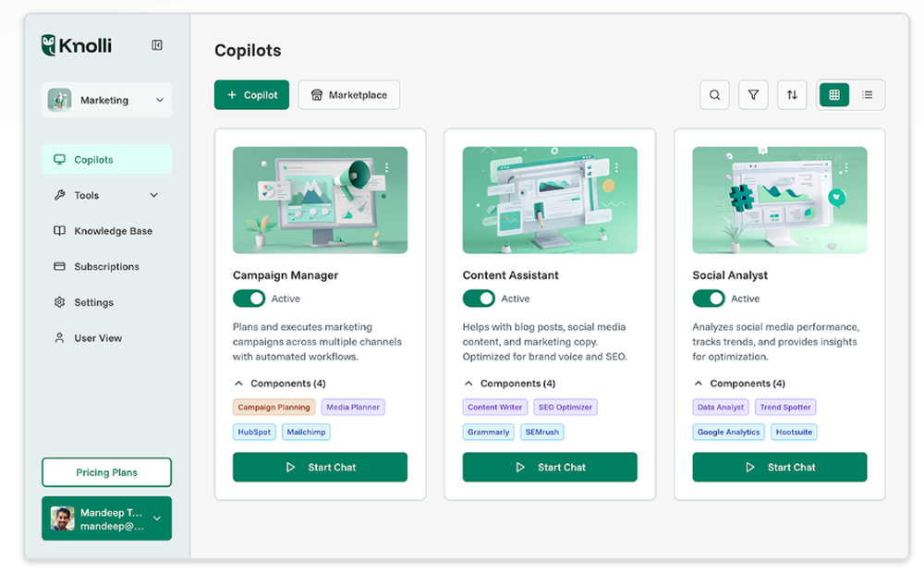Open Social Analyst card options menu
The width and height of the screenshot is (924, 573).
point(845,168)
